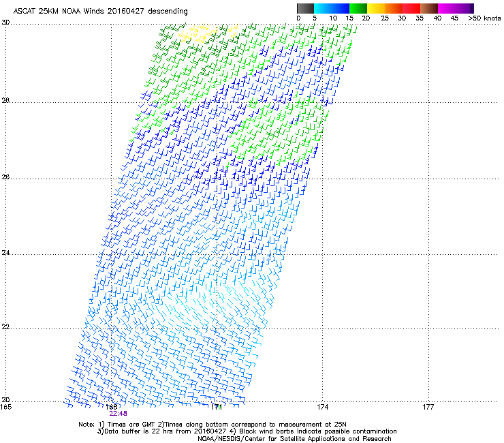Click the green 15–20 knots legend segment

pyautogui.click(x=358, y=8)
